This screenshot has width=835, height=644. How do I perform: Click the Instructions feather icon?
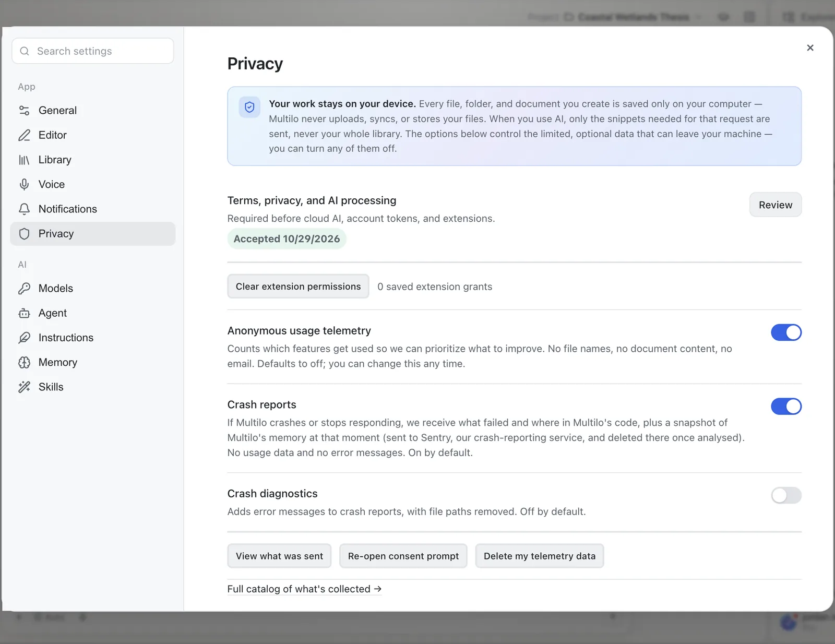pos(24,338)
